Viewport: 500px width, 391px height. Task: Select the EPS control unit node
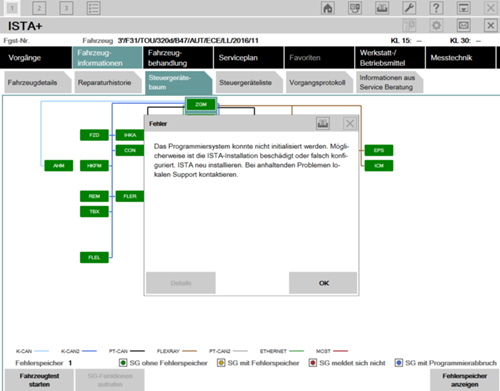tap(379, 150)
